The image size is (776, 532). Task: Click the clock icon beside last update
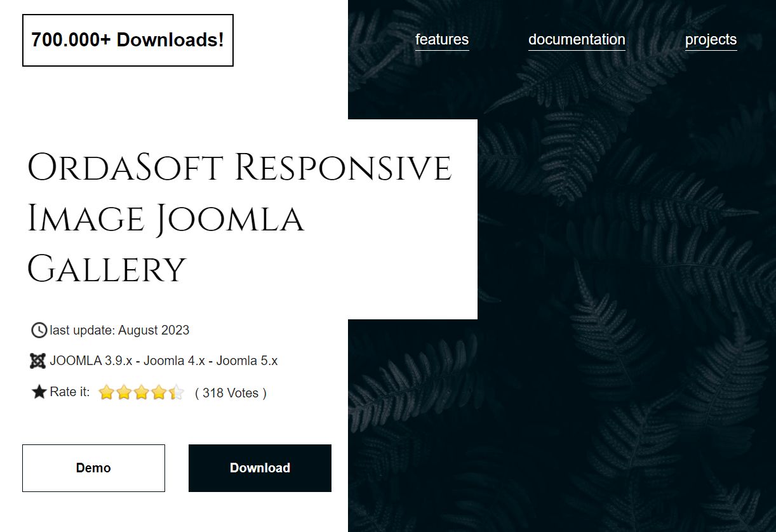tap(39, 330)
